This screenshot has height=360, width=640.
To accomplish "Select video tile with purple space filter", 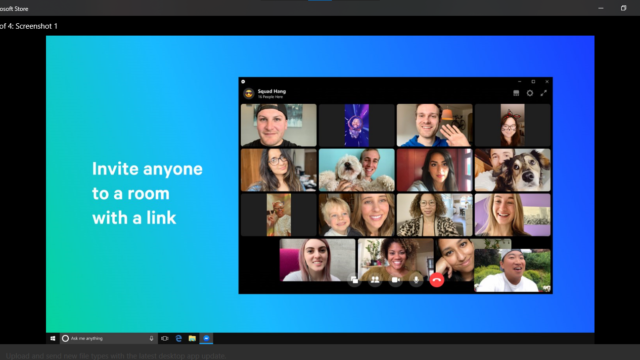I will coord(357,125).
